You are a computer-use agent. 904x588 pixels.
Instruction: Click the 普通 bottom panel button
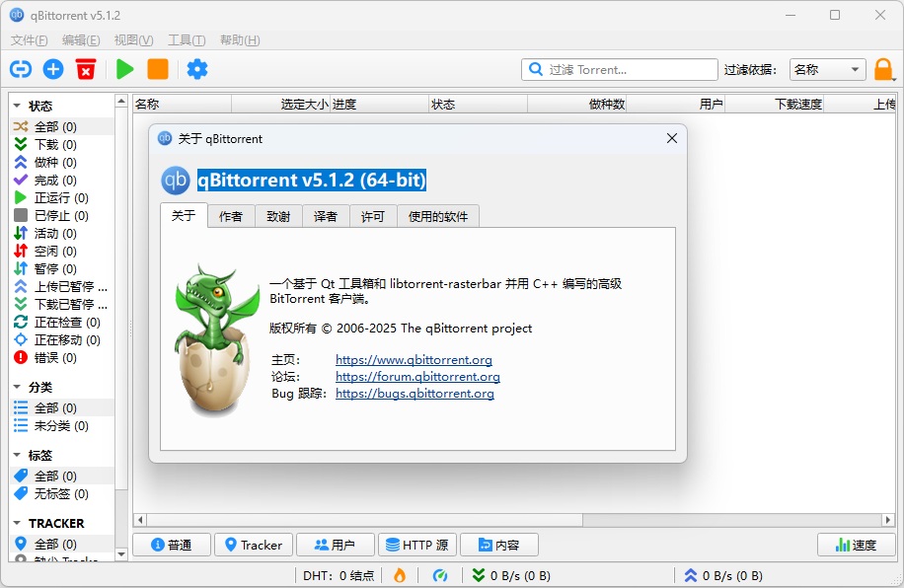point(172,545)
